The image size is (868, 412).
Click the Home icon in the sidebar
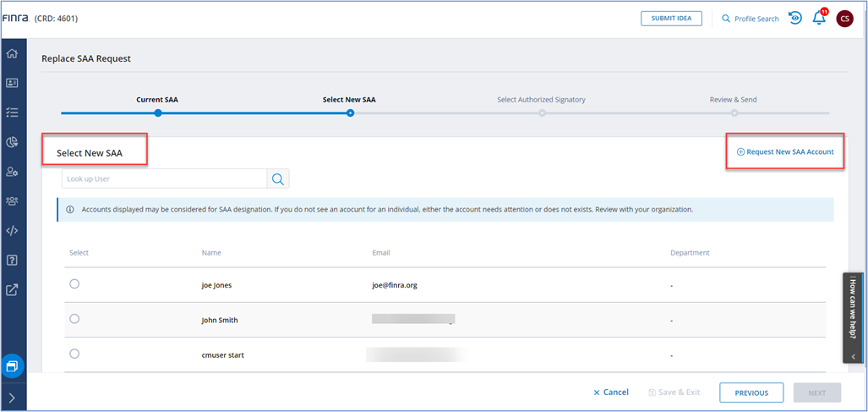tap(13, 54)
